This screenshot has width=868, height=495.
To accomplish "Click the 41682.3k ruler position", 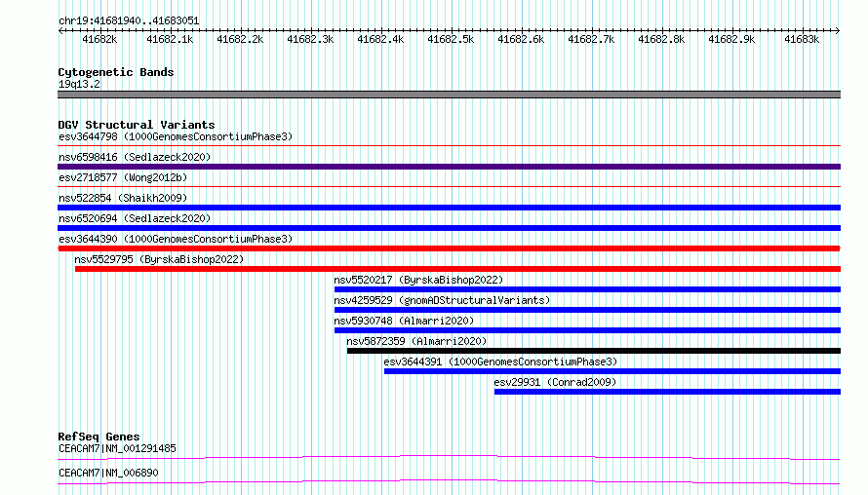I will [x=310, y=39].
